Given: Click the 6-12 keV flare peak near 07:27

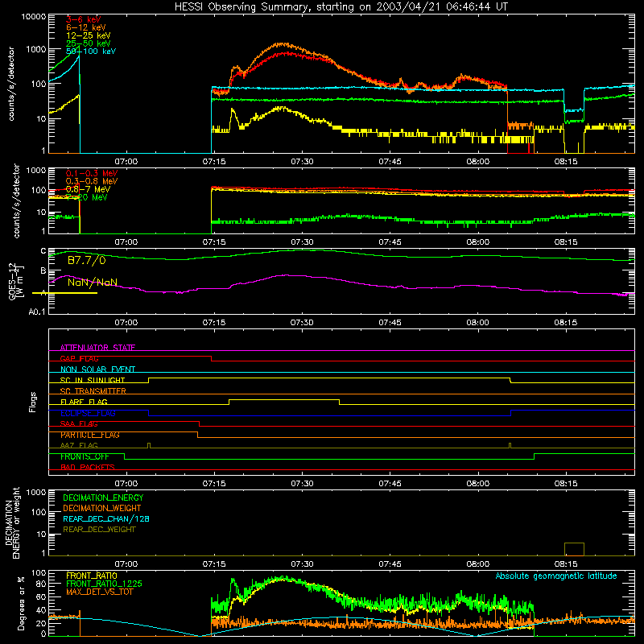Looking at the screenshot, I should pos(283,44).
